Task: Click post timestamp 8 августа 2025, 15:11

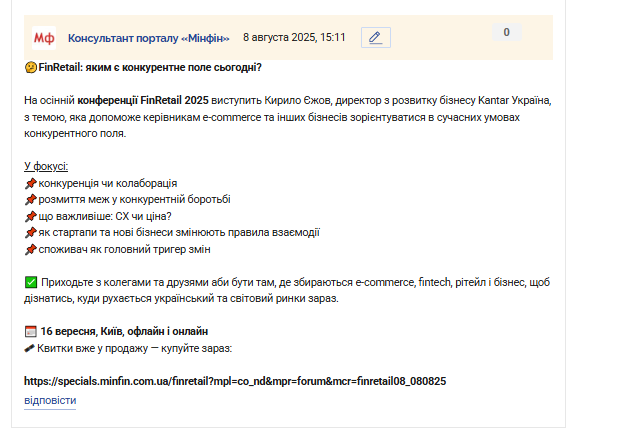Action: 294,38
